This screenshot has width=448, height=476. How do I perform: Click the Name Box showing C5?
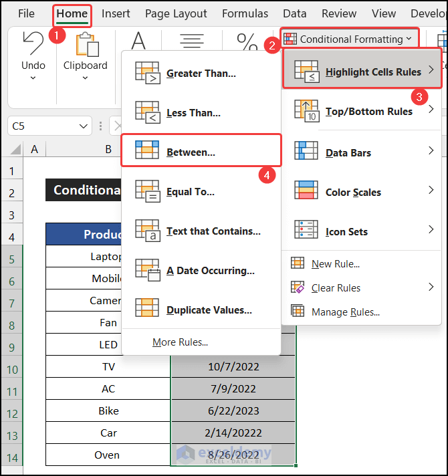pyautogui.click(x=49, y=126)
